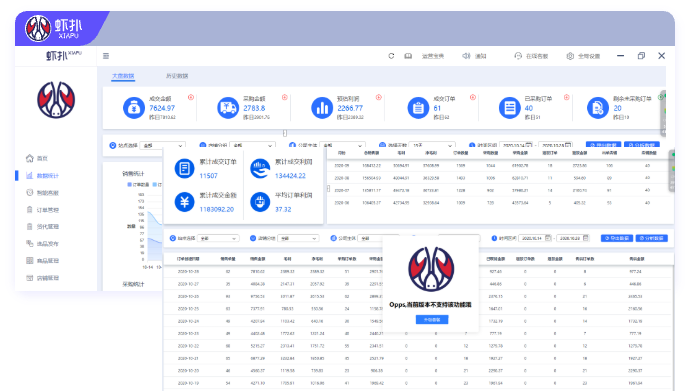Click lower 导出数据 export button
This screenshot has height=391, width=690.
pyautogui.click(x=617, y=238)
